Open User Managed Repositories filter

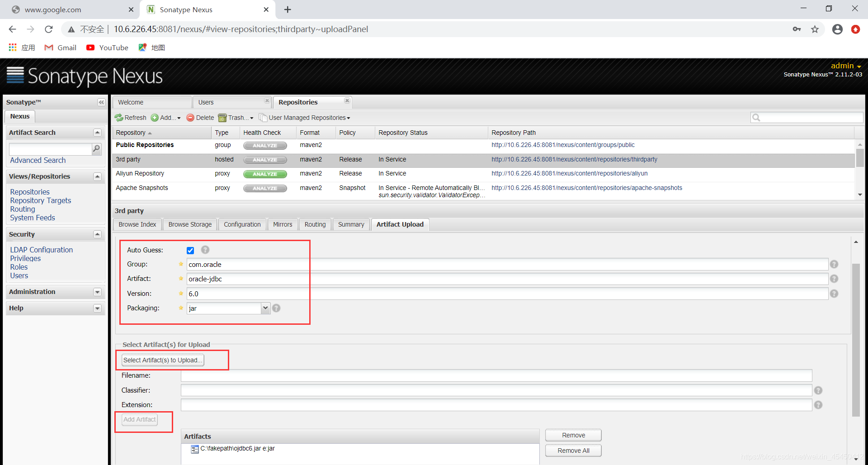pos(305,118)
